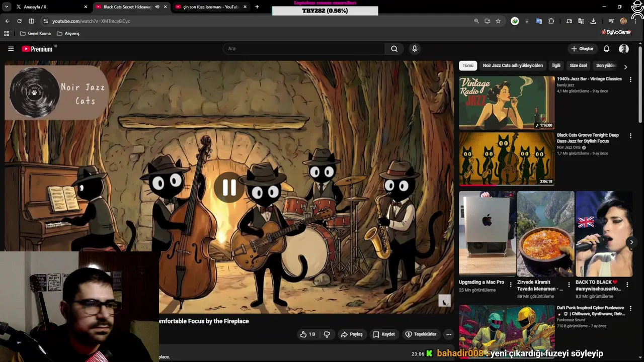Click the zoom magnifier icon in address bar
Screen dimensions: 644x362
tap(476, 21)
